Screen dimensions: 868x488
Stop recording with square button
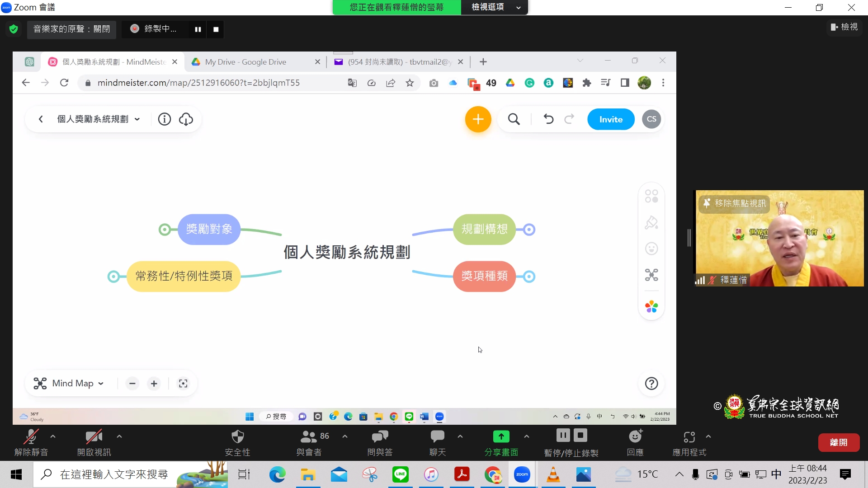point(216,29)
